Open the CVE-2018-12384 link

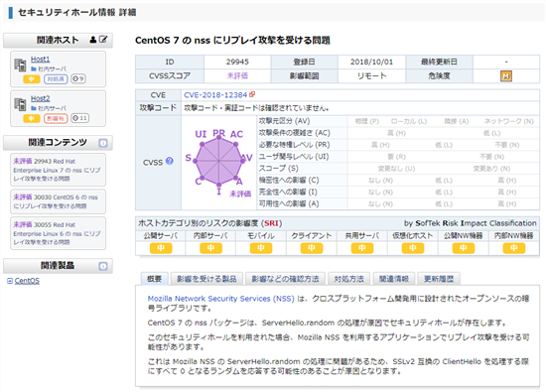[215, 94]
